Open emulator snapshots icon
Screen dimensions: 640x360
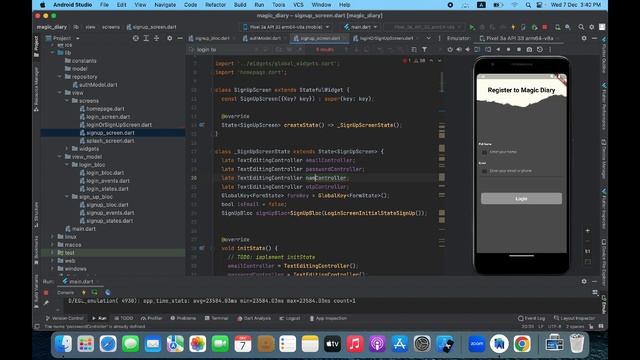click(x=540, y=49)
